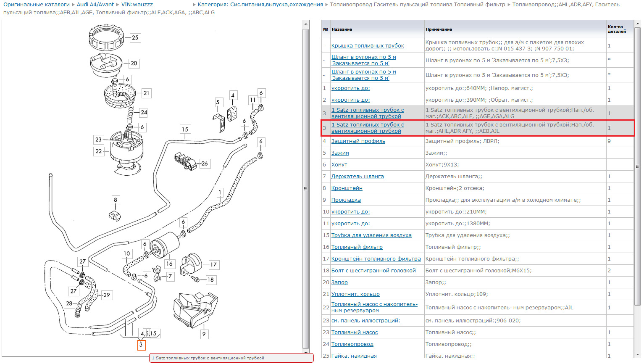The height and width of the screenshot is (364, 644).
Task: Select part callout 10 in the diagram
Action: click(x=126, y=253)
